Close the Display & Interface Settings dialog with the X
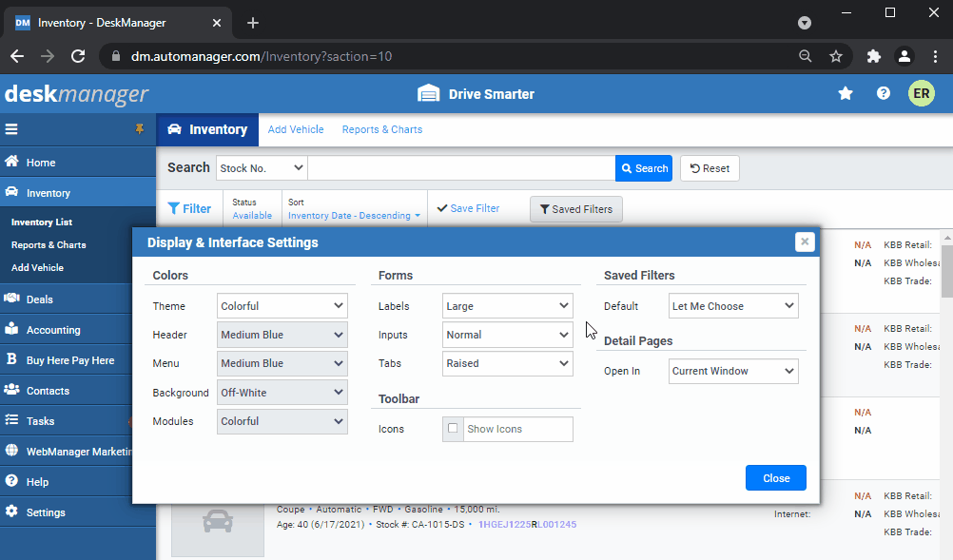 [x=805, y=241]
